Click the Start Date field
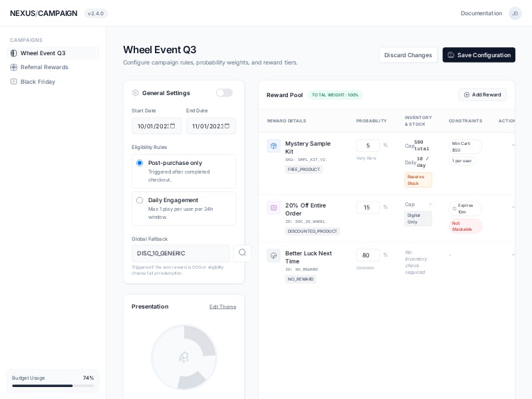Screen dimensions: 532x399 click(x=156, y=126)
